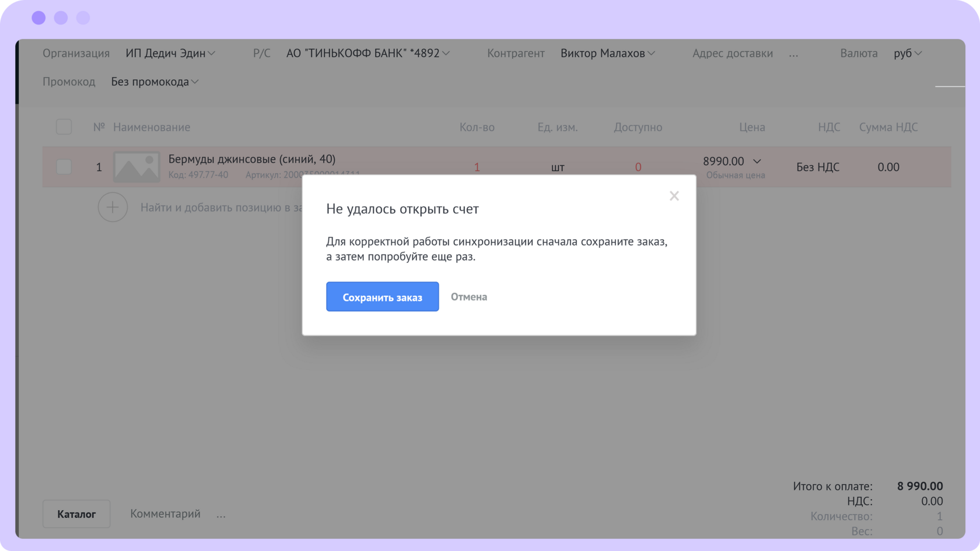Click Отмена in the dialog
The image size is (980, 551).
468,297
